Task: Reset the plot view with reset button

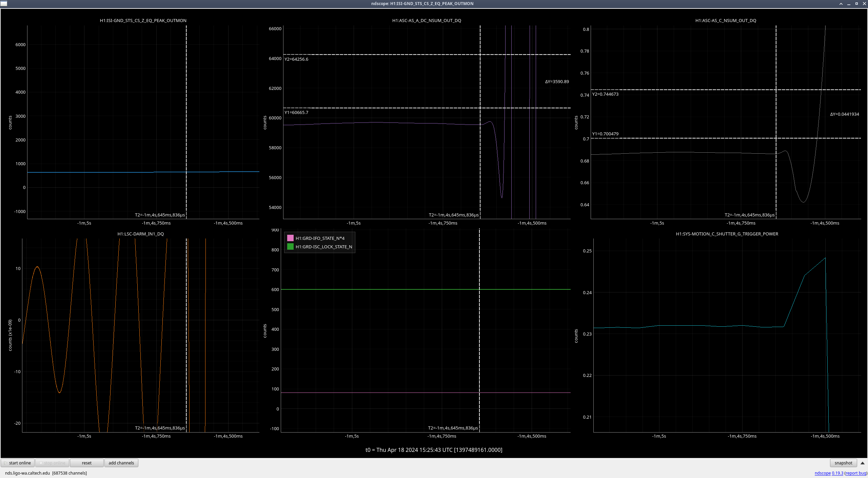Action: click(86, 463)
